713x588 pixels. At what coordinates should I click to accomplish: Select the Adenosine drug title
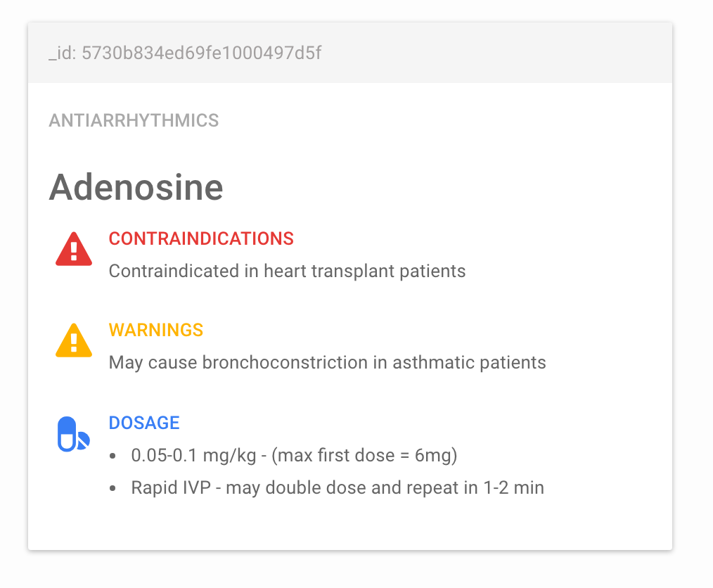tap(136, 187)
